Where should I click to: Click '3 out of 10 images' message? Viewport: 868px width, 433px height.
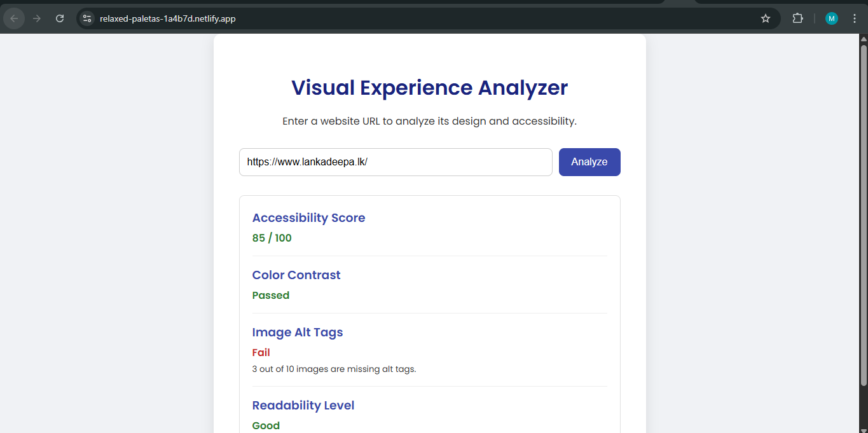(x=334, y=369)
